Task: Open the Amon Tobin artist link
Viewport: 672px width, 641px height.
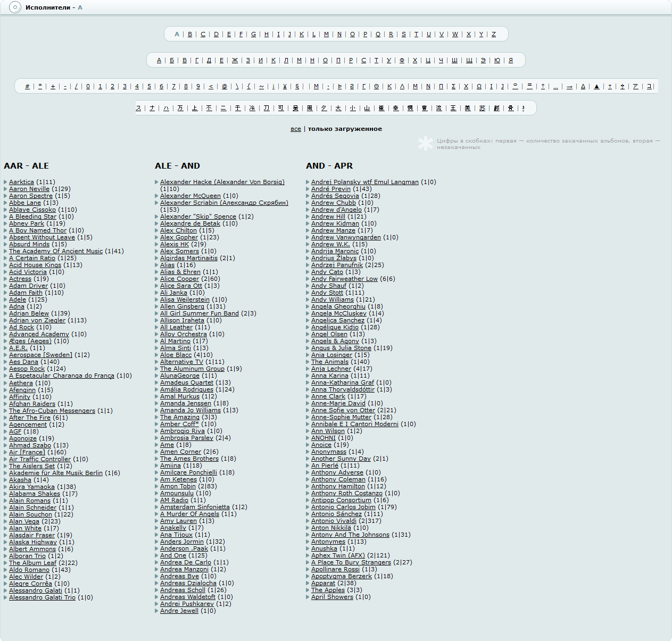Action: pyautogui.click(x=178, y=486)
